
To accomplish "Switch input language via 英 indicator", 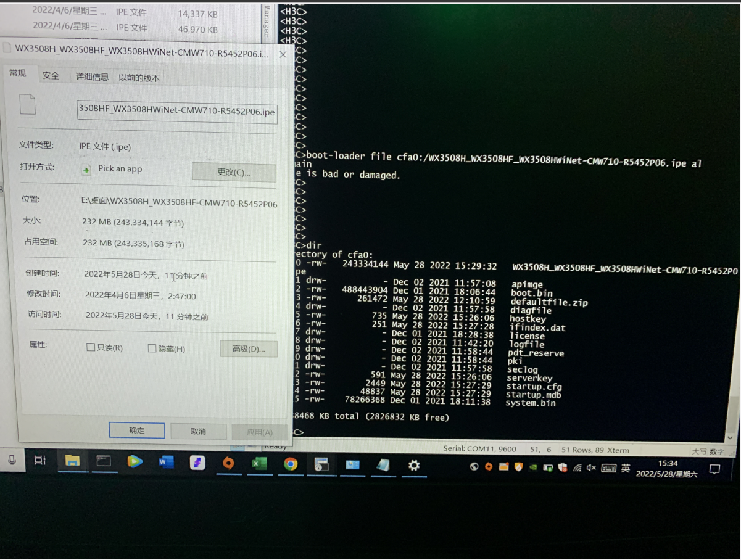I will (625, 468).
